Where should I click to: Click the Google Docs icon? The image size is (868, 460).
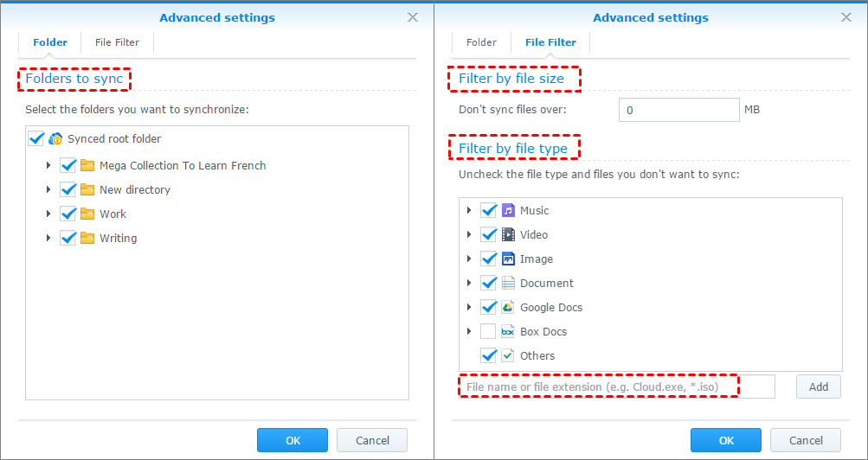509,307
